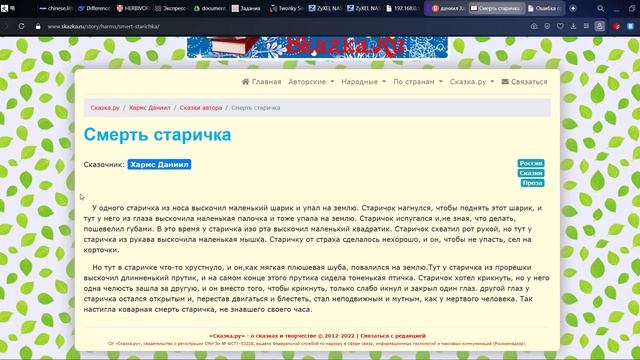
Task: Open the Связаться navigation link
Action: pyautogui.click(x=524, y=82)
